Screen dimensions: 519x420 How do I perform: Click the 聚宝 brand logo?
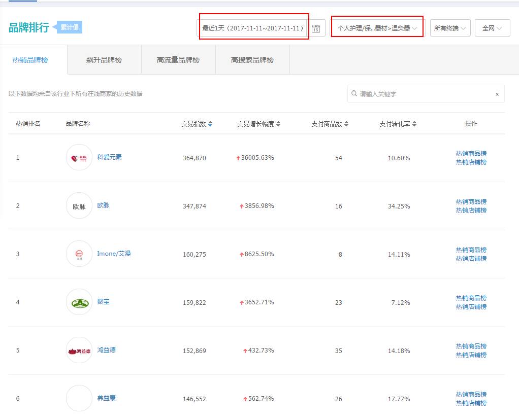coord(79,302)
